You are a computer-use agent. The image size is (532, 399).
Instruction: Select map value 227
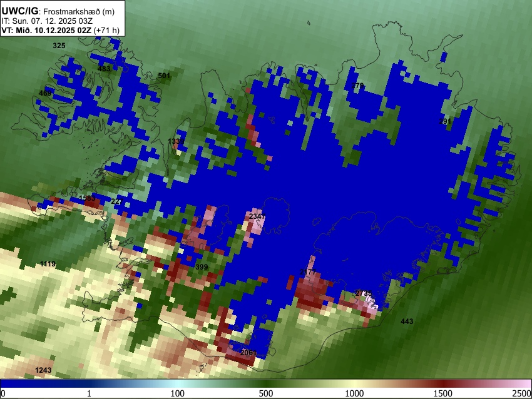(x=118, y=202)
